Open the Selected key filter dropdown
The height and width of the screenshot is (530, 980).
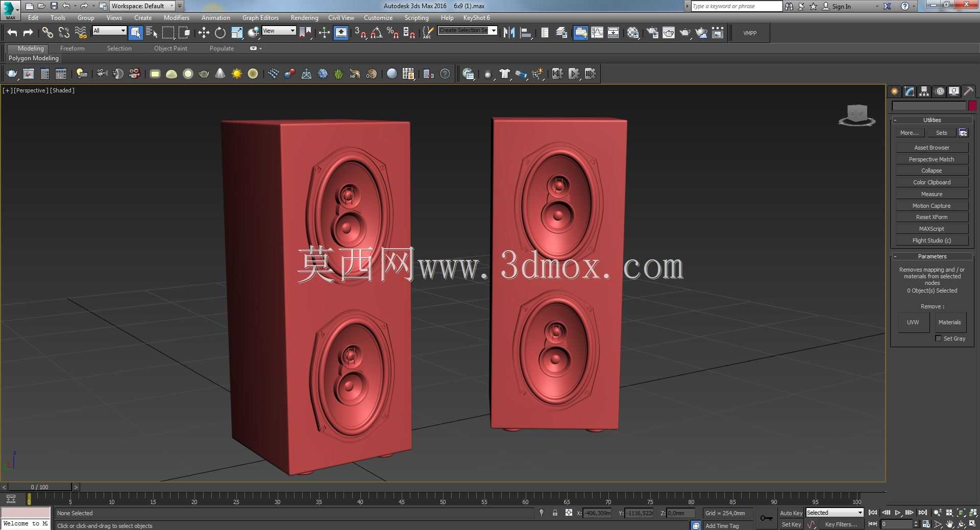pyautogui.click(x=835, y=513)
